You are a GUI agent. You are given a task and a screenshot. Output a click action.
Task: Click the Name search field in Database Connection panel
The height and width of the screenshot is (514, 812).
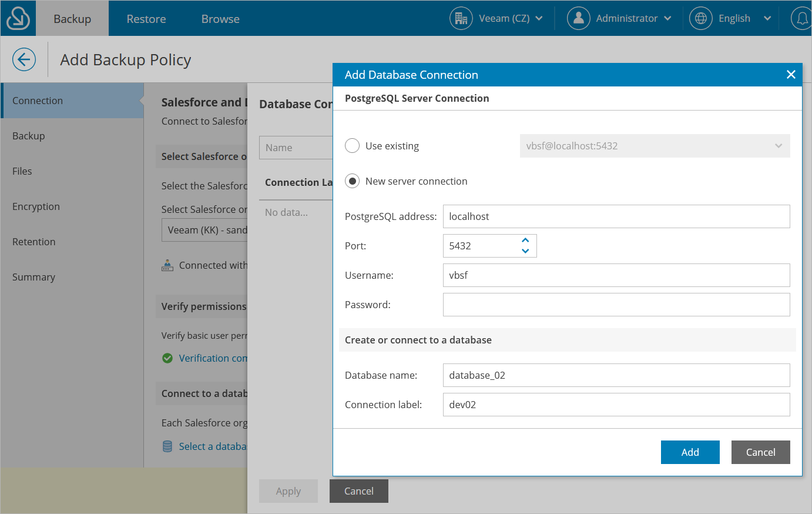click(x=296, y=148)
